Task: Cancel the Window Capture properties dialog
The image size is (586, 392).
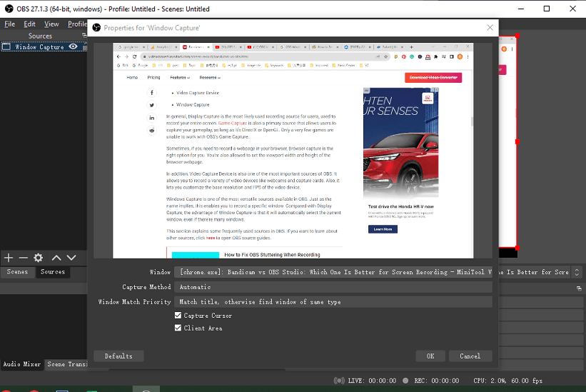Action: point(470,356)
